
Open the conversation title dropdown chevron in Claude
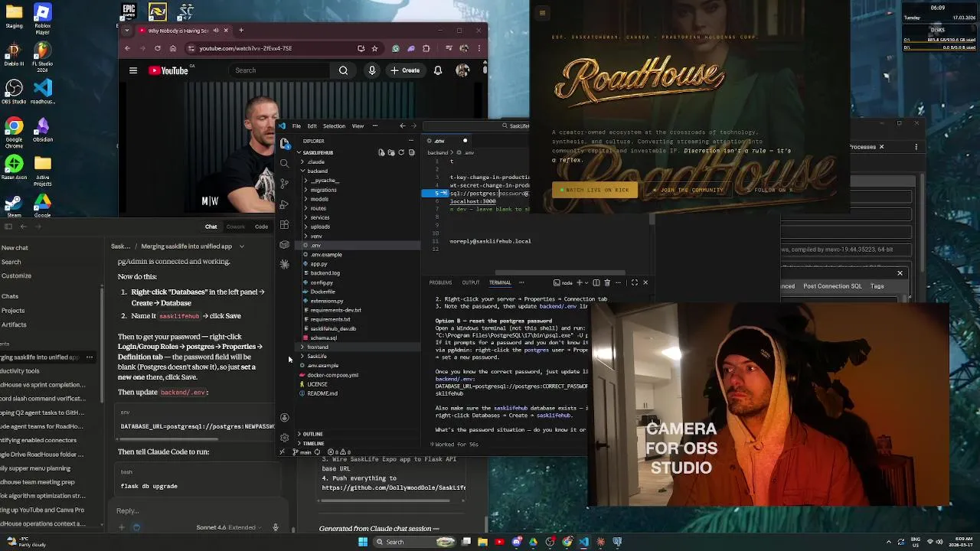tap(241, 246)
